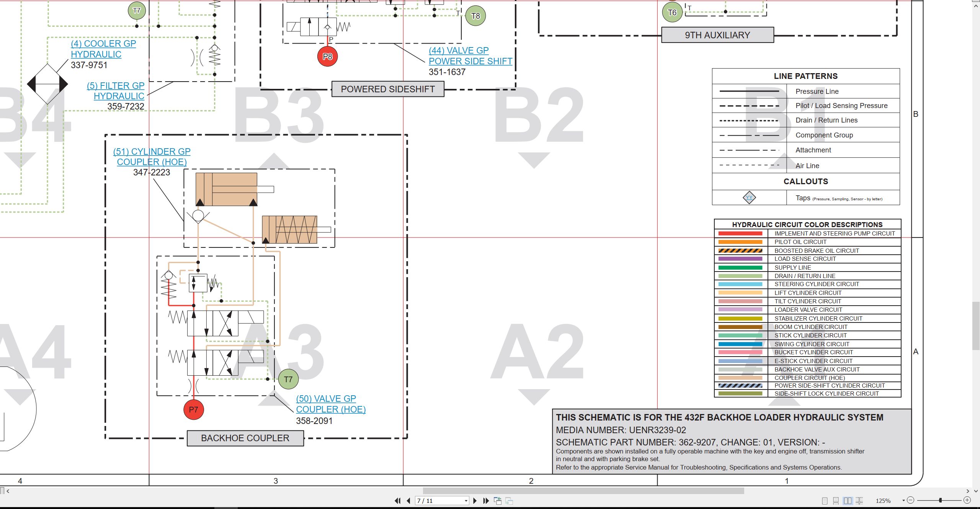Go to the previous page

coord(408,501)
